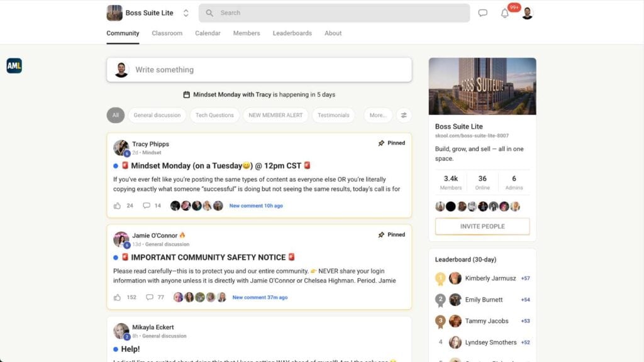Screen dimensions: 644x362
Task: Open the chat messages icon
Action: click(482, 13)
